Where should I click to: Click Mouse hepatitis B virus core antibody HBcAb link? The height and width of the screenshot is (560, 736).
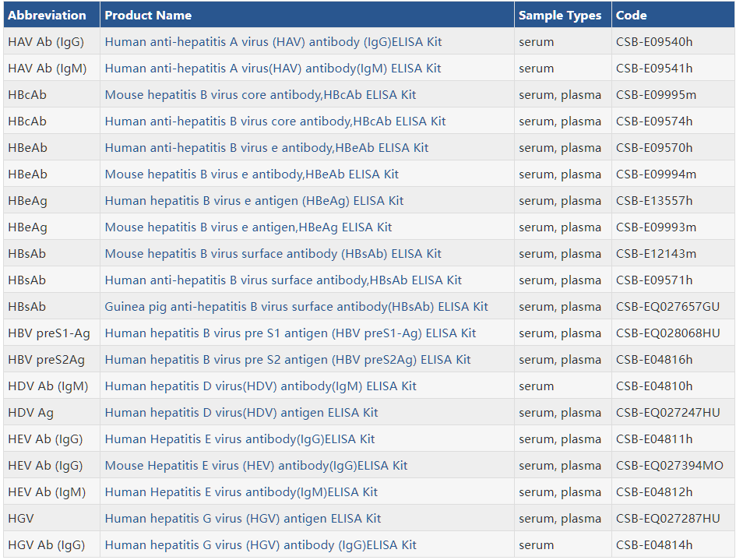(260, 95)
